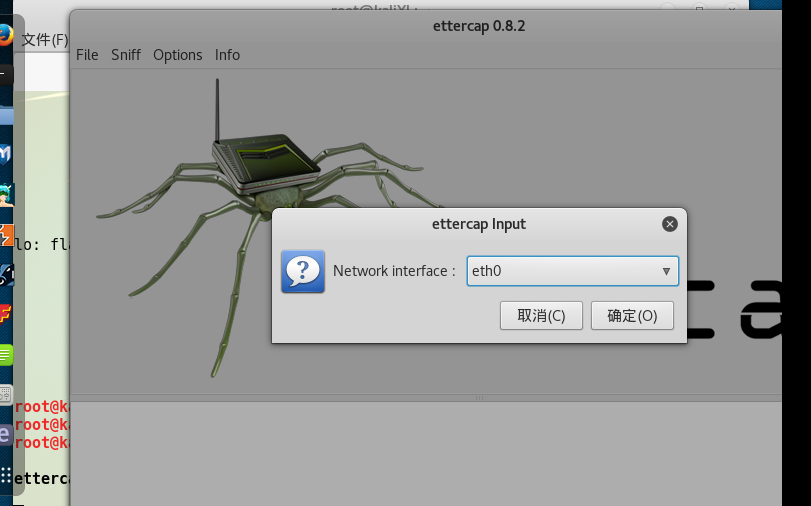Image resolution: width=811 pixels, height=506 pixels.
Task: Click 'lo: fl' text in terminal window
Action: coord(41,244)
